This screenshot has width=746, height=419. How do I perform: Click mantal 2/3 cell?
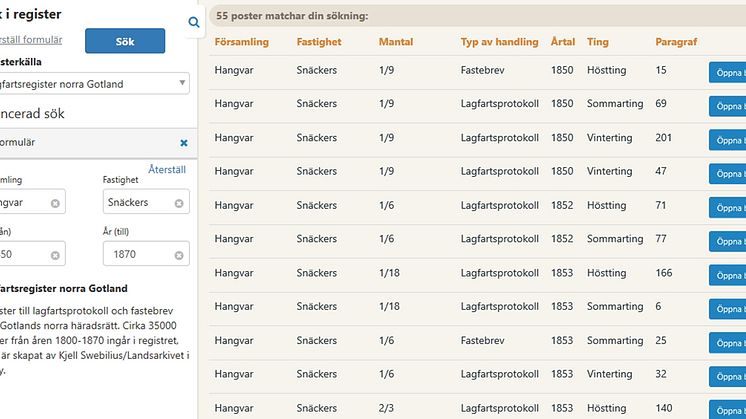(x=386, y=408)
